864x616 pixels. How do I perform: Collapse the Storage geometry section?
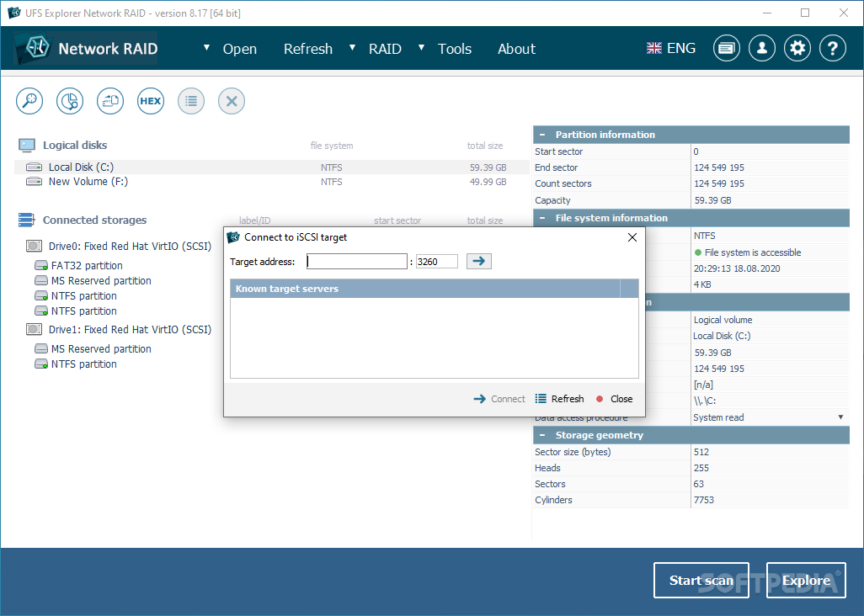[x=542, y=435]
